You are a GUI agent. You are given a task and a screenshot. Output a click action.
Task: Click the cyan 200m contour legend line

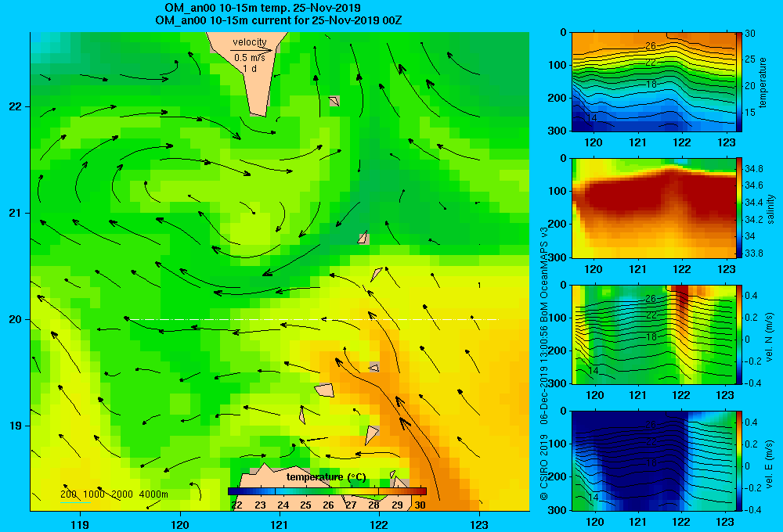pos(75,502)
